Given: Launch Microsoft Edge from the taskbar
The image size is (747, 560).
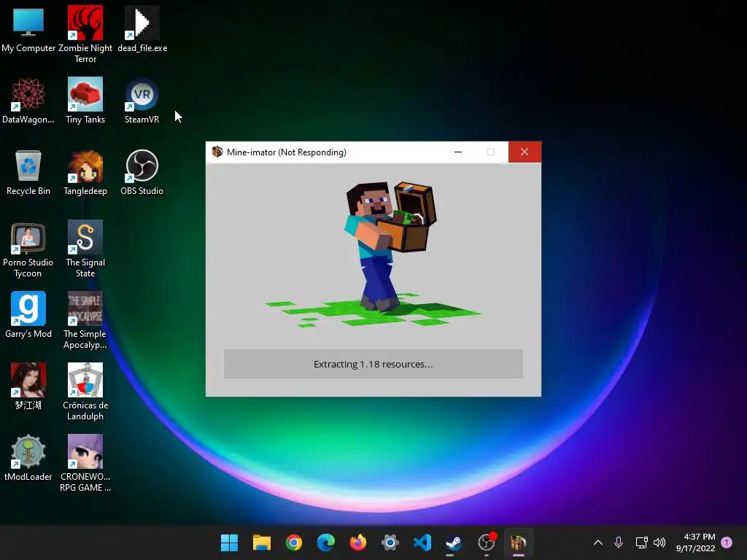Looking at the screenshot, I should click(x=326, y=542).
